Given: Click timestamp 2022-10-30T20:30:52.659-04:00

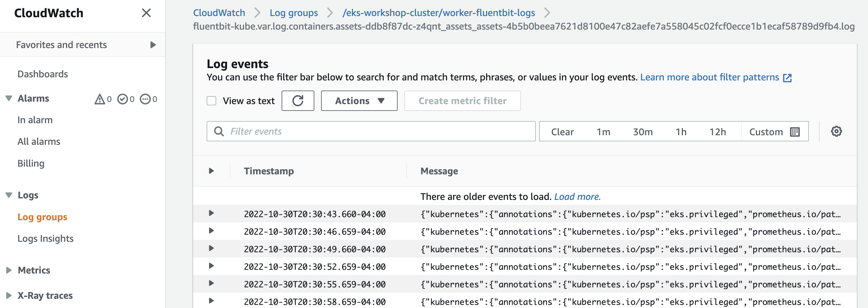Looking at the screenshot, I should point(315,267).
